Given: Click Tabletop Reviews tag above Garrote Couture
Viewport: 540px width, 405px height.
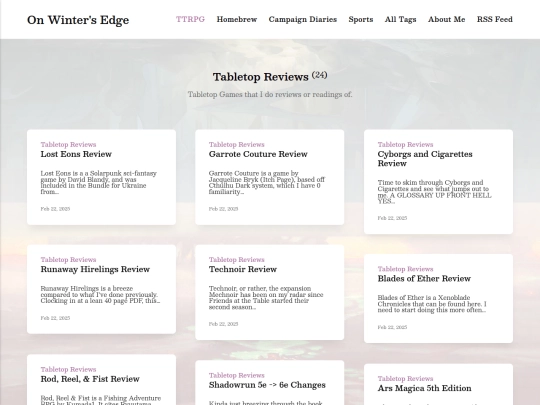Looking at the screenshot, I should [237, 144].
